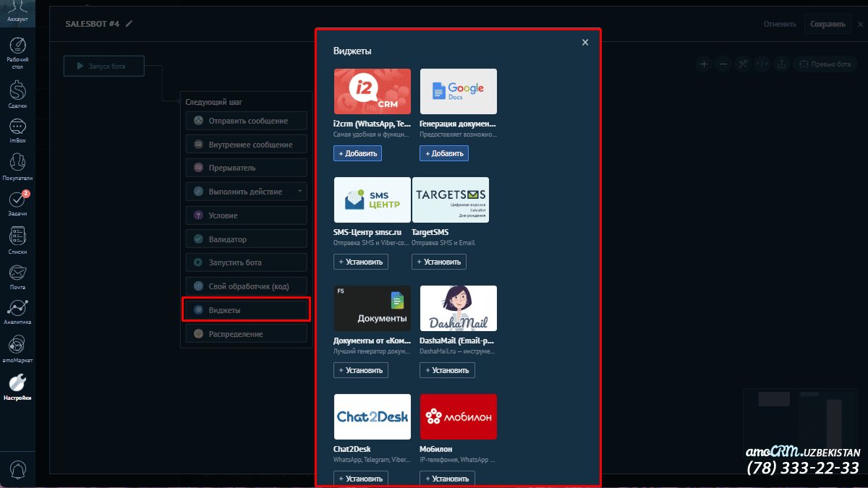Choose Свой обработчик (код) step

tap(247, 286)
